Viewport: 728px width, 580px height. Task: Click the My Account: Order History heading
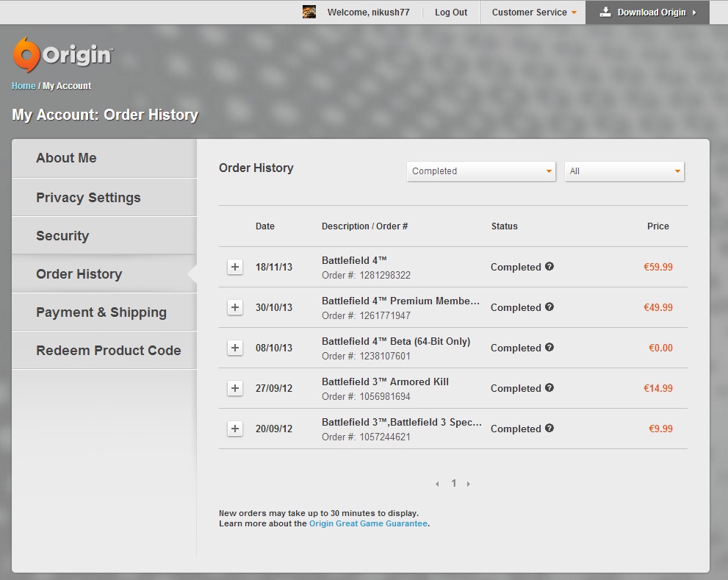pyautogui.click(x=105, y=115)
